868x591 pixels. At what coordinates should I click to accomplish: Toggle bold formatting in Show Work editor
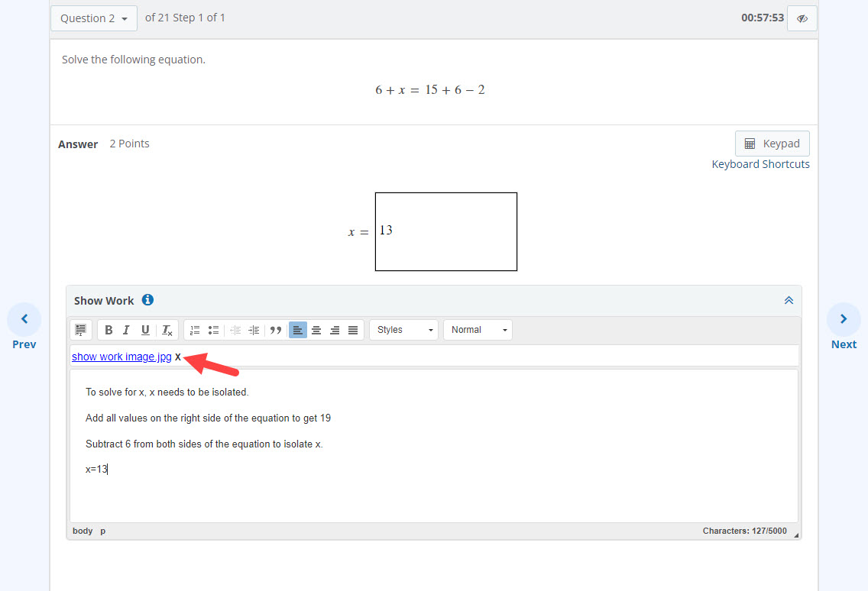pos(108,330)
